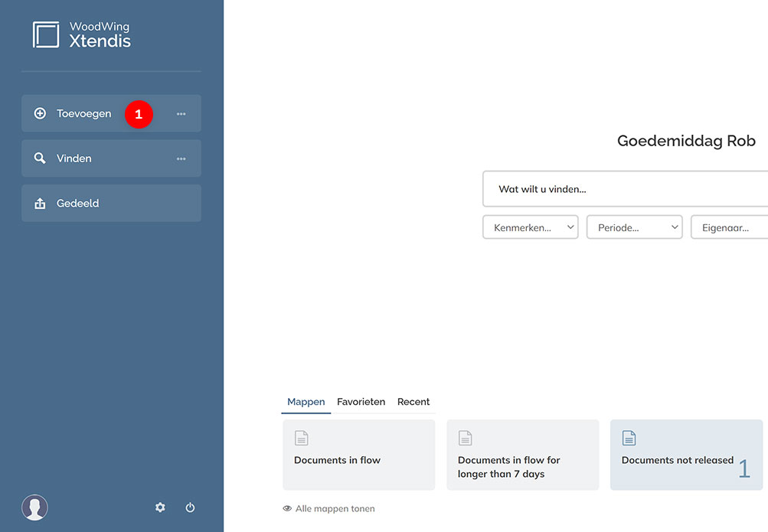Switch to the Favorieten tab
The height and width of the screenshot is (532, 768).
point(361,402)
